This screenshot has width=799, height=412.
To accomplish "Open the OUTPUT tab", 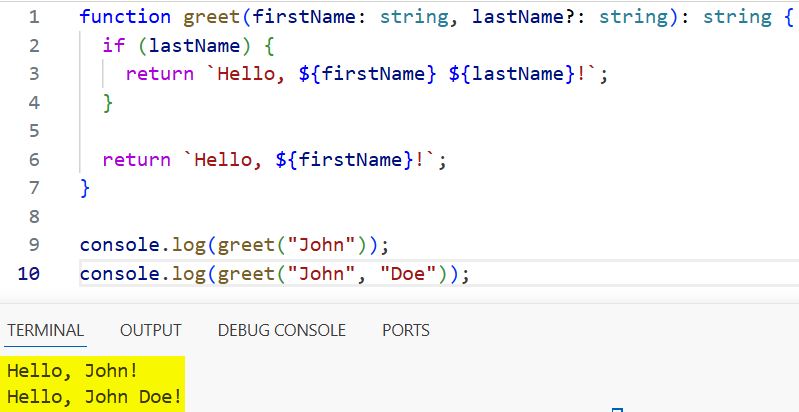I will (150, 330).
